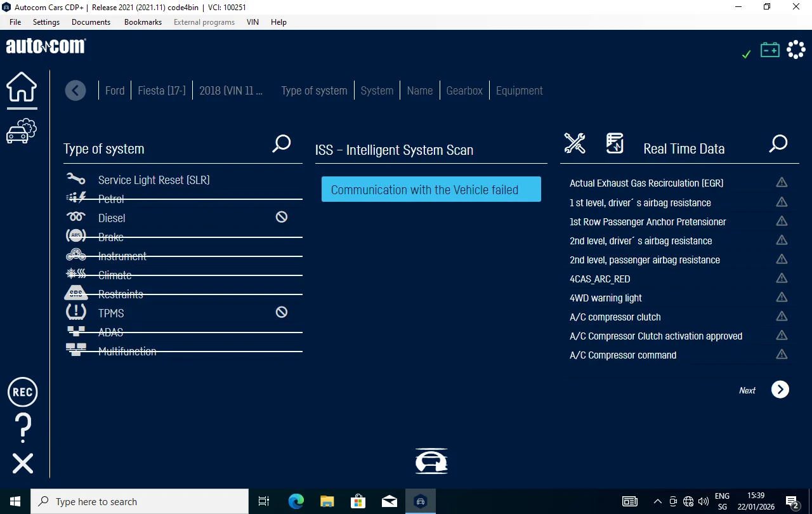Image resolution: width=812 pixels, height=514 pixels.
Task: Select the Type of system breadcrumb
Action: 314,91
